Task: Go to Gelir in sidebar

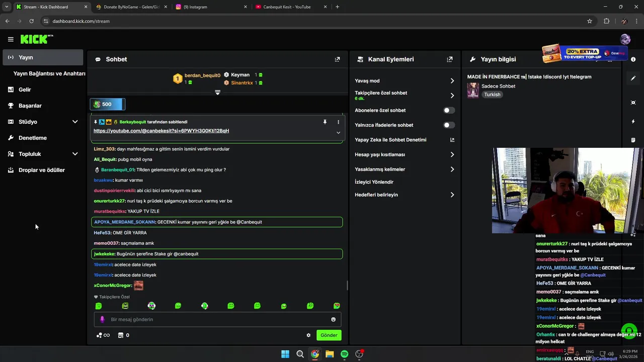Action: [x=43, y=89]
